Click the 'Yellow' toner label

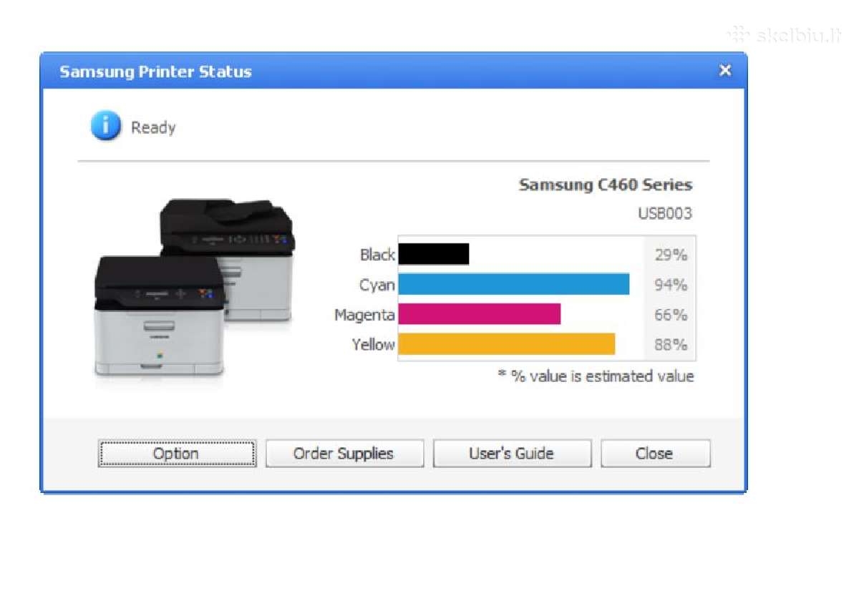pyautogui.click(x=373, y=345)
